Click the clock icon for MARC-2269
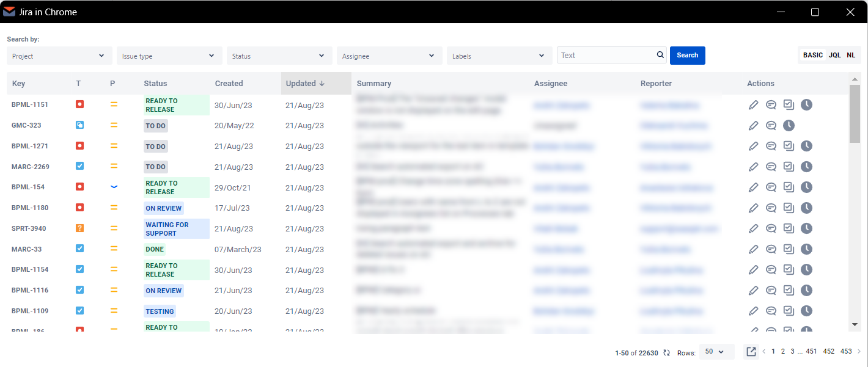Viewport: 868px width, 367px height. tap(807, 167)
